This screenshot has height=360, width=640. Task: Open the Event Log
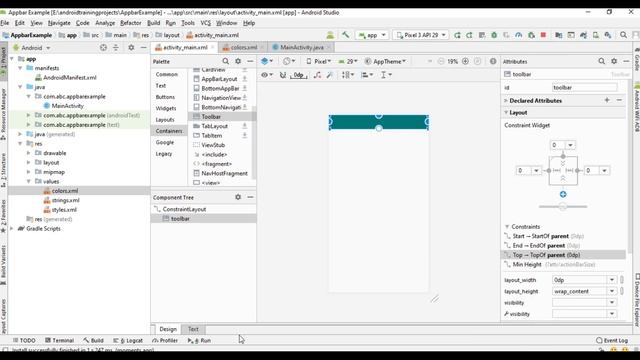(x=611, y=340)
